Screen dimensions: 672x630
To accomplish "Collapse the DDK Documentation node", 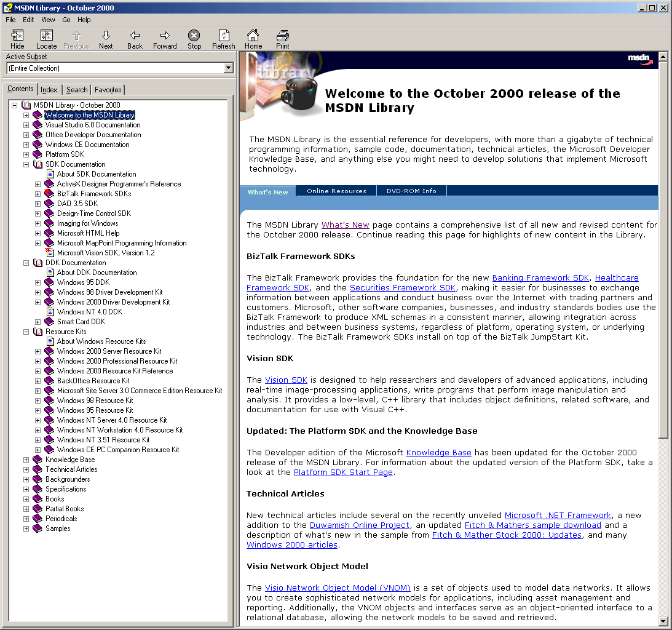I will click(26, 263).
